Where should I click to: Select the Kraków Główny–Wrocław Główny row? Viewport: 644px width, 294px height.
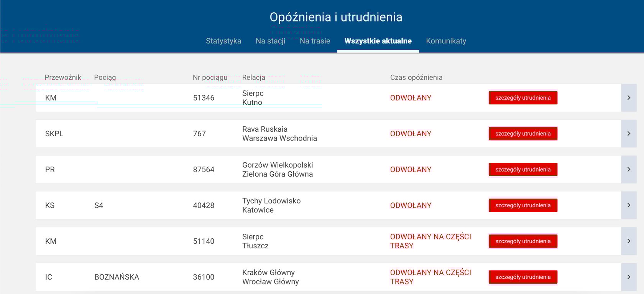coord(270,277)
